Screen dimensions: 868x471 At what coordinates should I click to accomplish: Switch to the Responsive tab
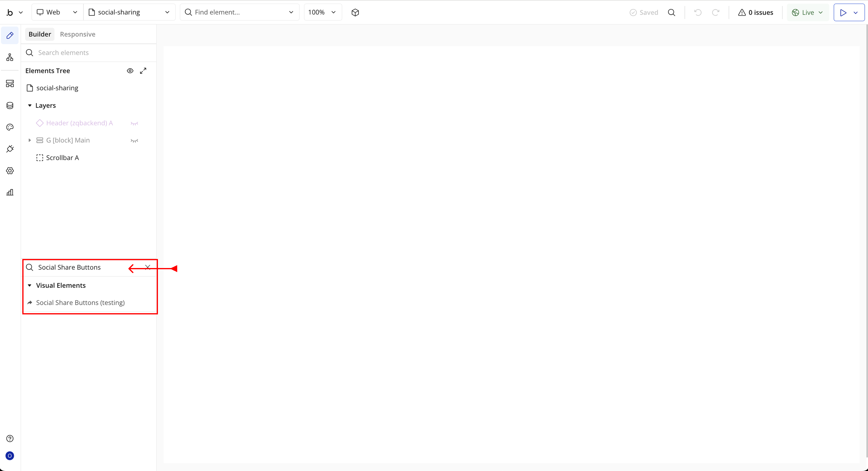pyautogui.click(x=77, y=34)
